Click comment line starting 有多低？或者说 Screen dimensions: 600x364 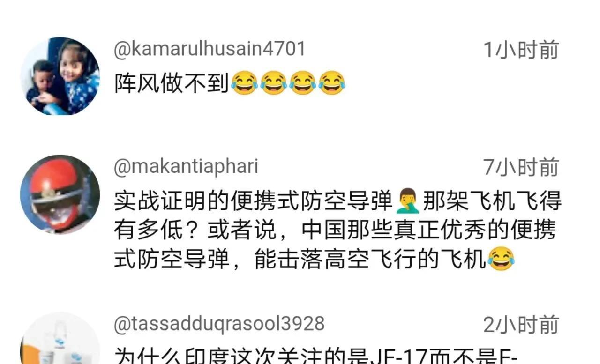[x=335, y=230]
